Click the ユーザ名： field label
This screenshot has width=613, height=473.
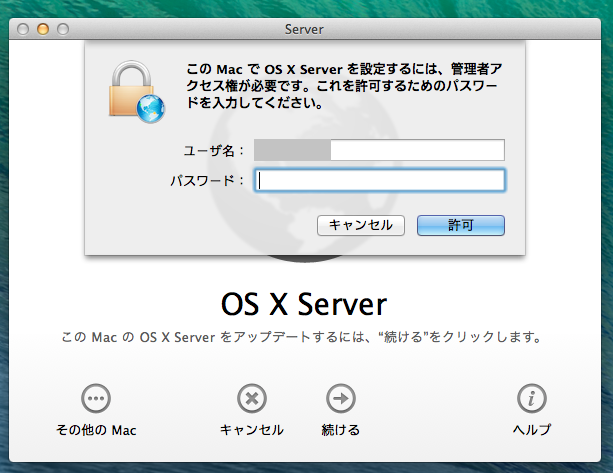tap(214, 150)
